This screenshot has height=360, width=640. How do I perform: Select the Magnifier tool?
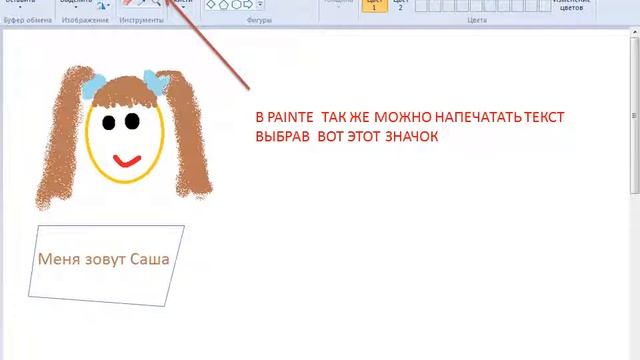[x=156, y=2]
